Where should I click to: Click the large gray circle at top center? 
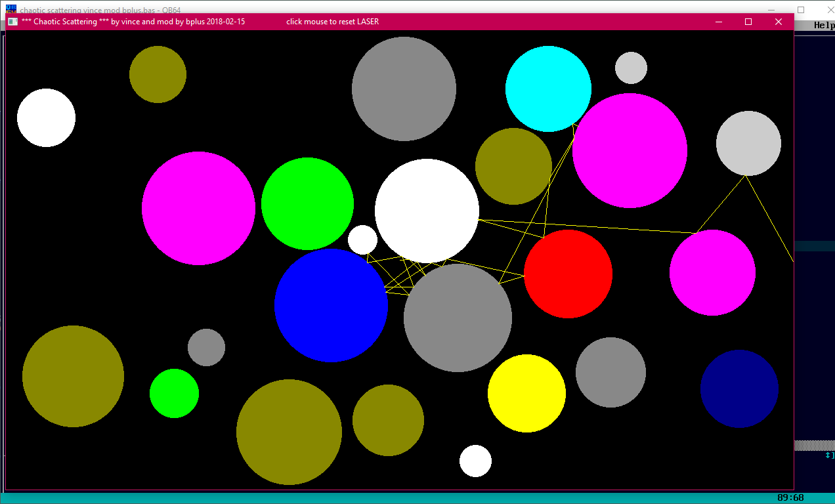[x=404, y=89]
